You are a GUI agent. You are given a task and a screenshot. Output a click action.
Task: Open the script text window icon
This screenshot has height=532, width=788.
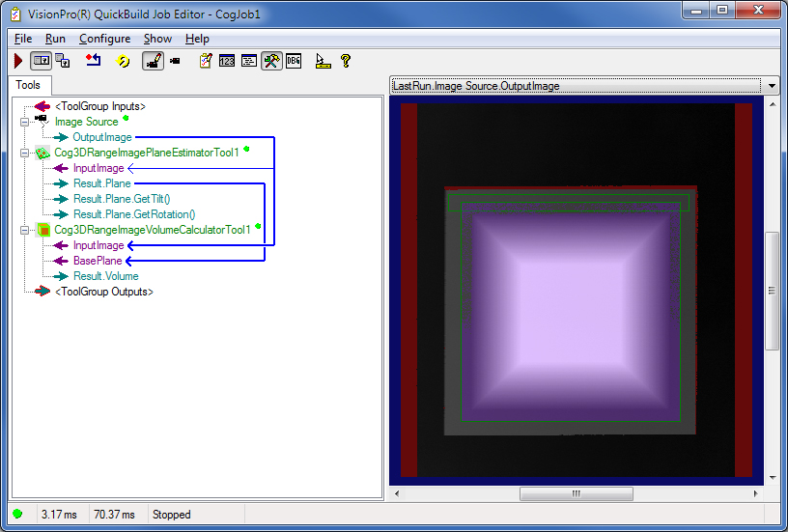[x=249, y=61]
